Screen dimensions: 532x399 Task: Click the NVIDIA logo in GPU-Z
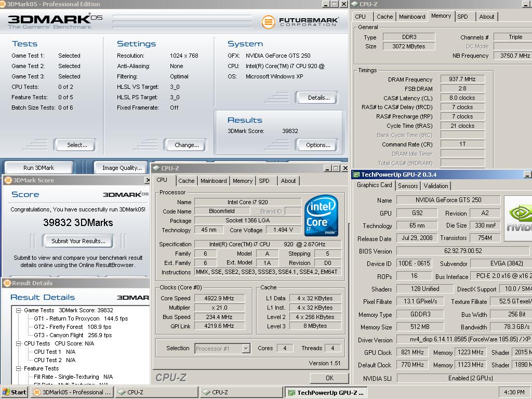[x=518, y=218]
